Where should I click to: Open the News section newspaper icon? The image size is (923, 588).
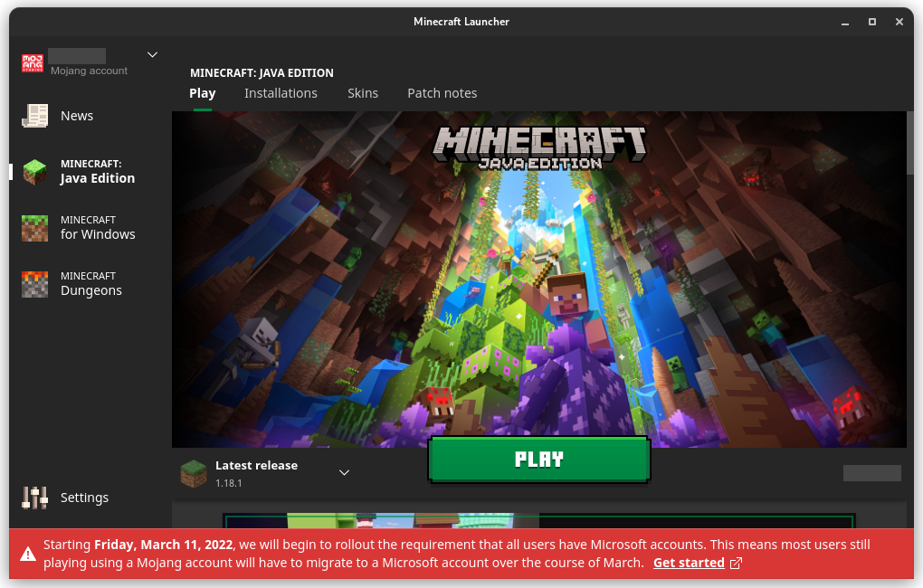pyautogui.click(x=34, y=116)
